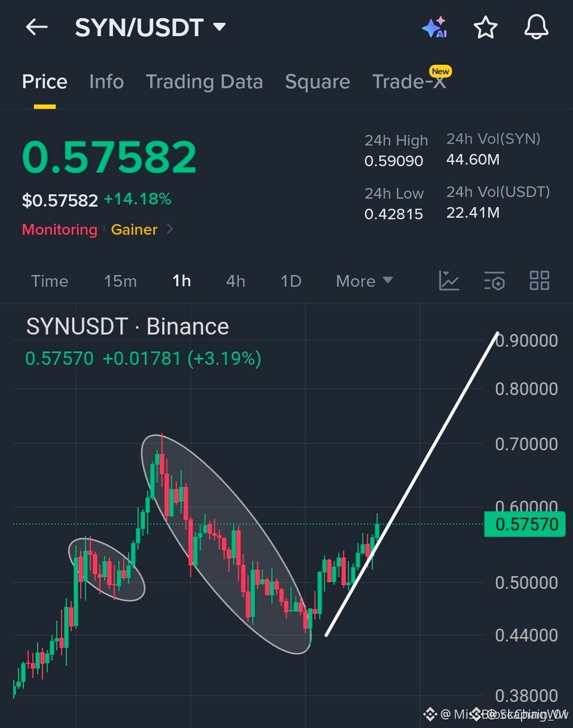Viewport: 573px width, 728px height.
Task: Tap the +14.18% change value
Action: click(x=137, y=199)
